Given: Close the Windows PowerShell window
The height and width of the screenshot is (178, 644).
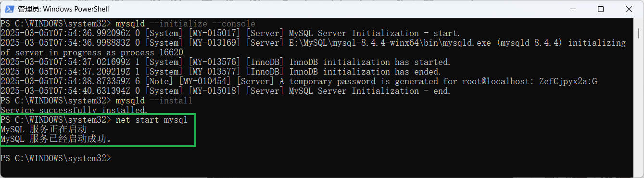Looking at the screenshot, I should click(629, 9).
